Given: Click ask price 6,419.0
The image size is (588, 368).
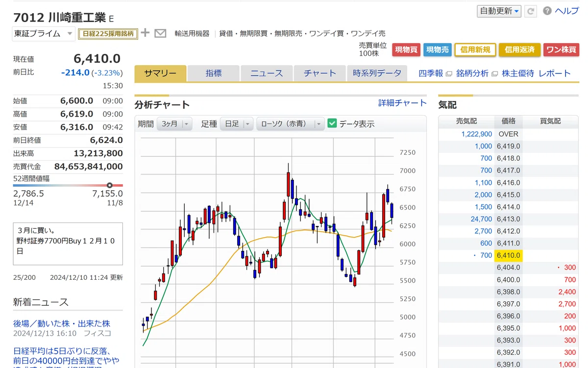Looking at the screenshot, I should point(509,146).
